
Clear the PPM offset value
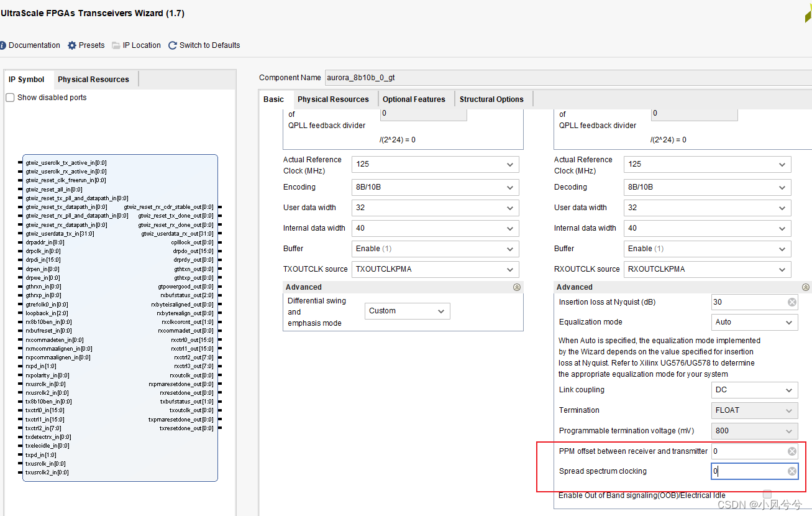click(x=792, y=451)
